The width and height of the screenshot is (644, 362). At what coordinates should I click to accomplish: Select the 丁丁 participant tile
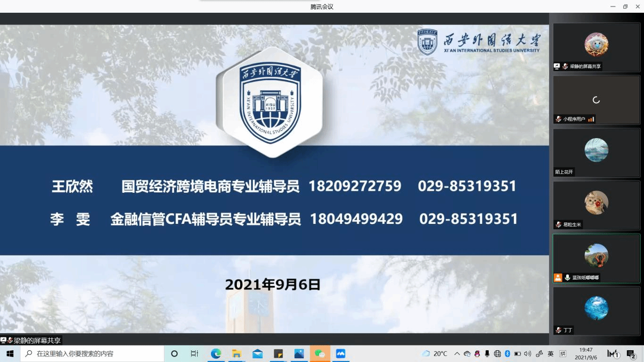coord(596,311)
